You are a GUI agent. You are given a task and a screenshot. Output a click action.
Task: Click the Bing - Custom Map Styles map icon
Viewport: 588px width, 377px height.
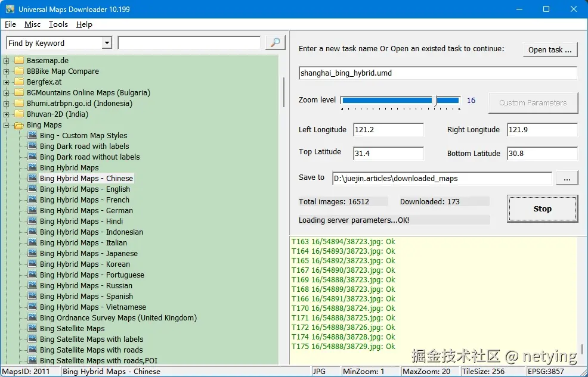[32, 135]
